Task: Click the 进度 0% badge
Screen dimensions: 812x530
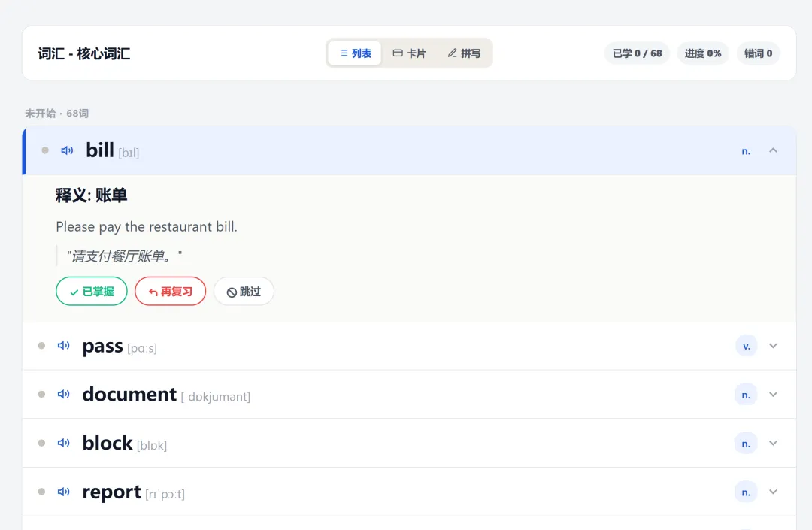Action: click(x=703, y=53)
